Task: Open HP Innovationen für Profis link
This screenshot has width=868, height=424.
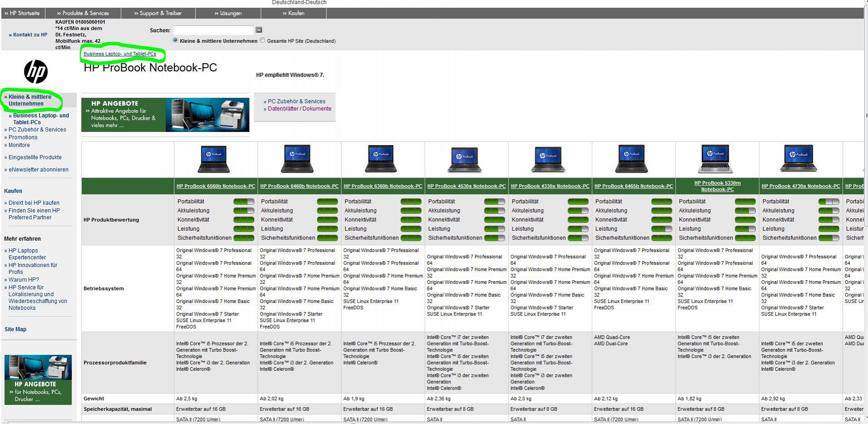Action: [31, 268]
